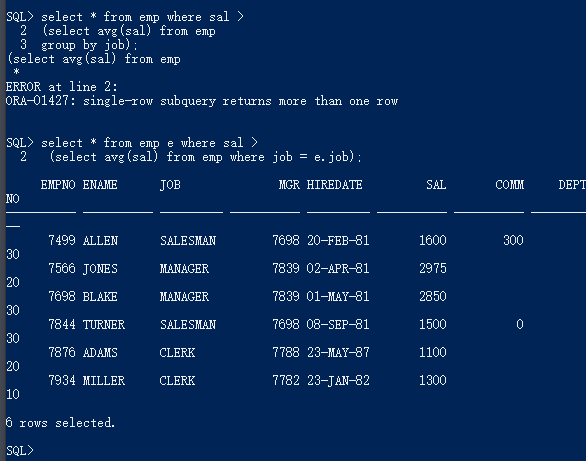
Task: Click the bottom empty SQL> prompt
Action: click(20, 451)
